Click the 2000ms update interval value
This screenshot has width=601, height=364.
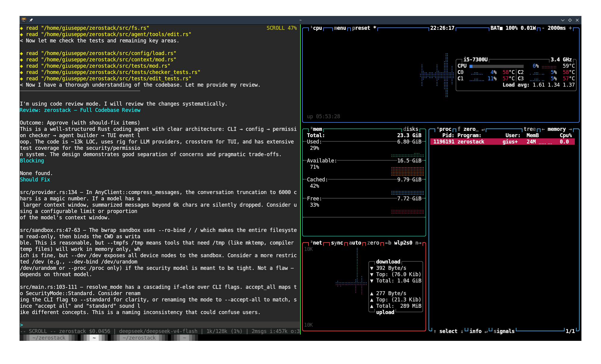(x=556, y=28)
